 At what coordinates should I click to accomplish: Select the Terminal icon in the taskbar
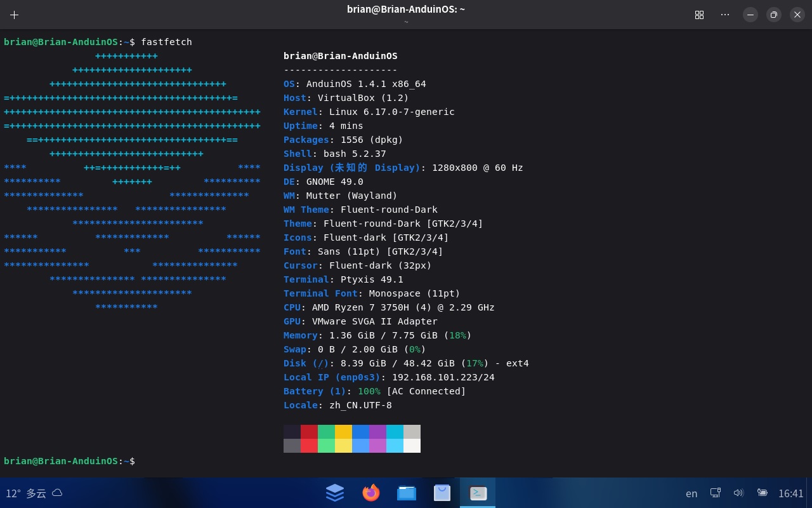click(x=478, y=493)
